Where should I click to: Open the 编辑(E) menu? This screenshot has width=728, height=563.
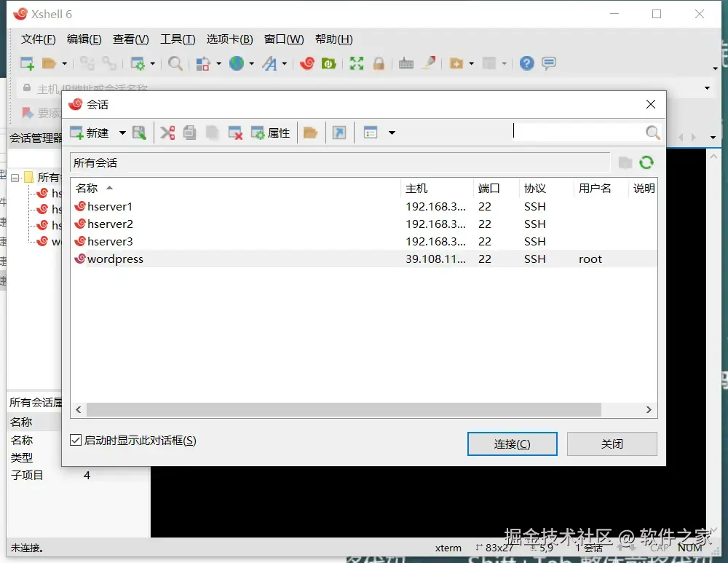[84, 39]
